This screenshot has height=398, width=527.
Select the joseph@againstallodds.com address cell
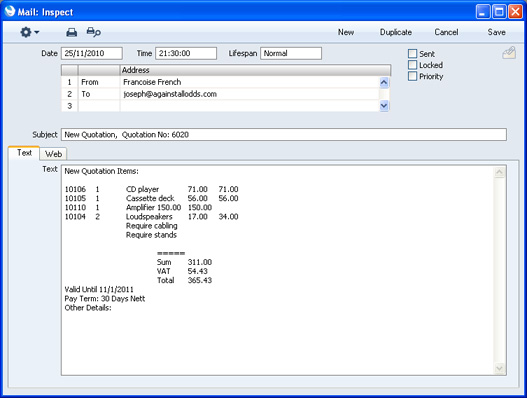tap(250, 94)
